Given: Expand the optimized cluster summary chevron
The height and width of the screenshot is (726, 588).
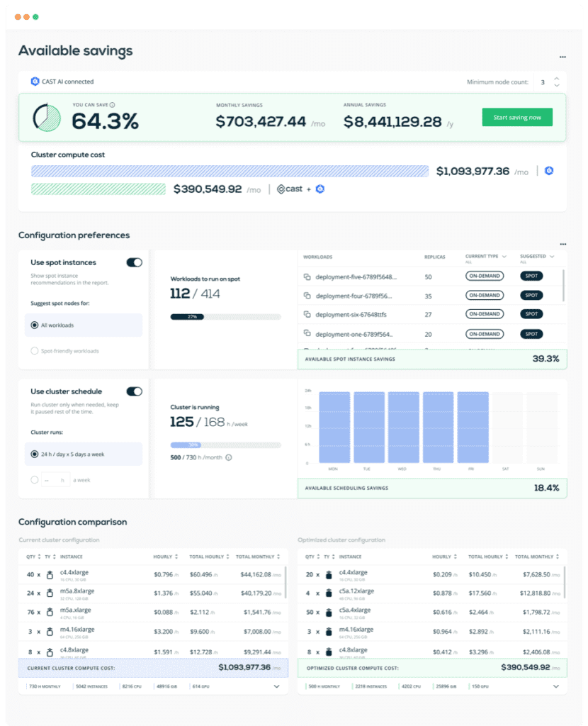Looking at the screenshot, I should (x=556, y=686).
